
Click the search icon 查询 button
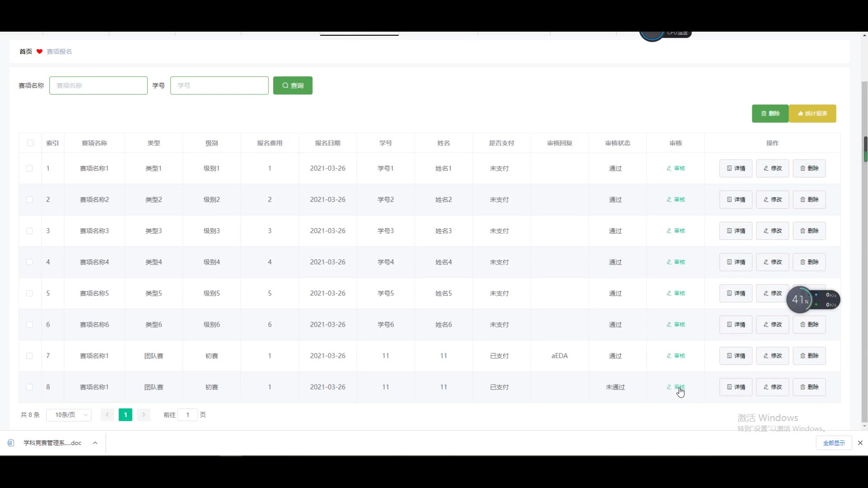[x=292, y=85]
